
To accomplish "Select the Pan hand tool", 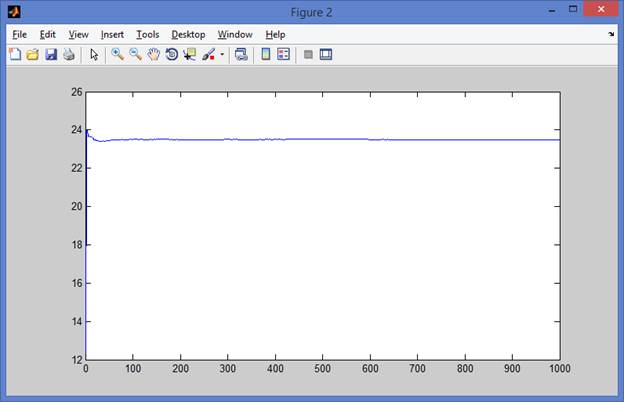I will tap(154, 54).
